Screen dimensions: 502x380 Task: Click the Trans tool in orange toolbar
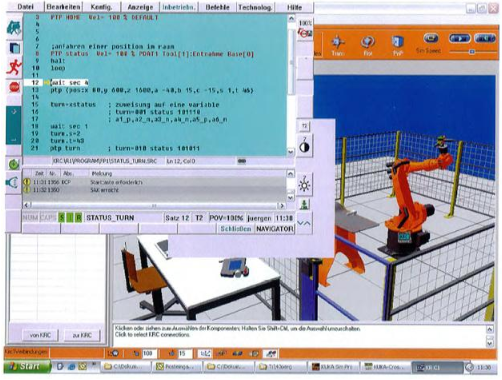coord(337,45)
